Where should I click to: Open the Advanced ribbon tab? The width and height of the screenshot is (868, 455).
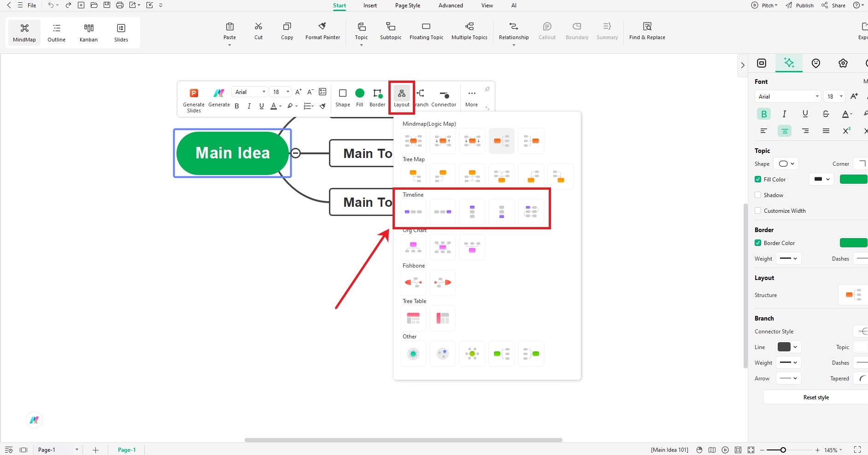(x=451, y=6)
